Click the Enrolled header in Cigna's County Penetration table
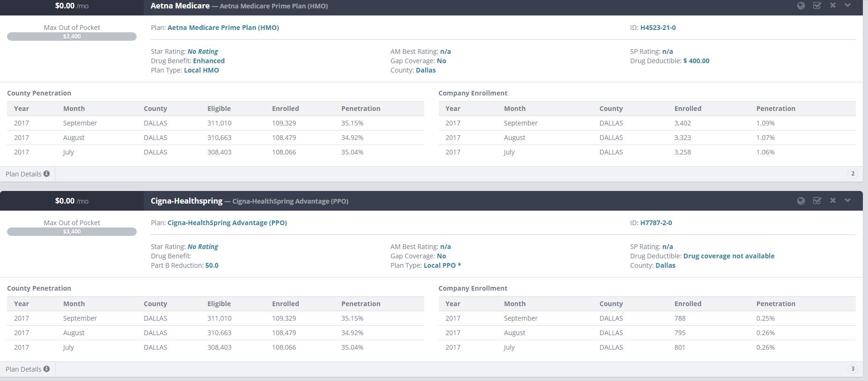 tap(286, 304)
